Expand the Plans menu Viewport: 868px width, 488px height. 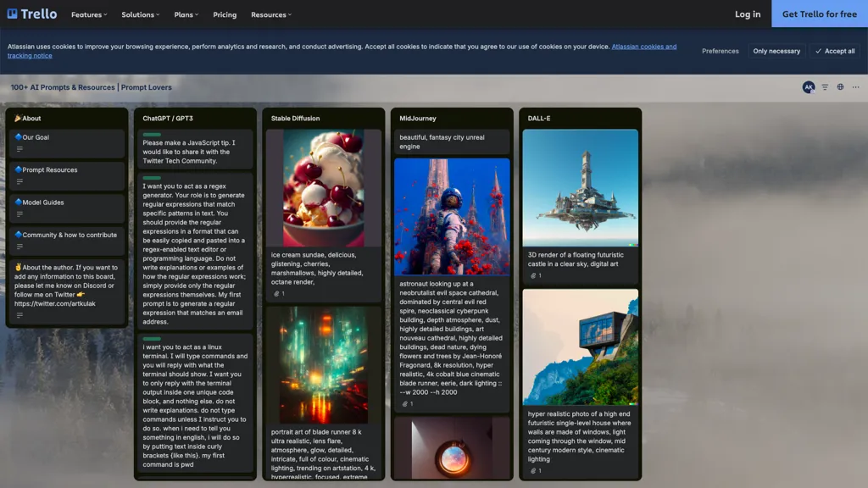click(186, 14)
